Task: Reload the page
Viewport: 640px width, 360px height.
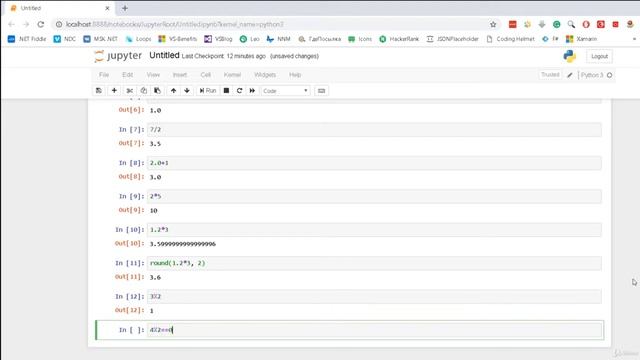Action: 41,24
